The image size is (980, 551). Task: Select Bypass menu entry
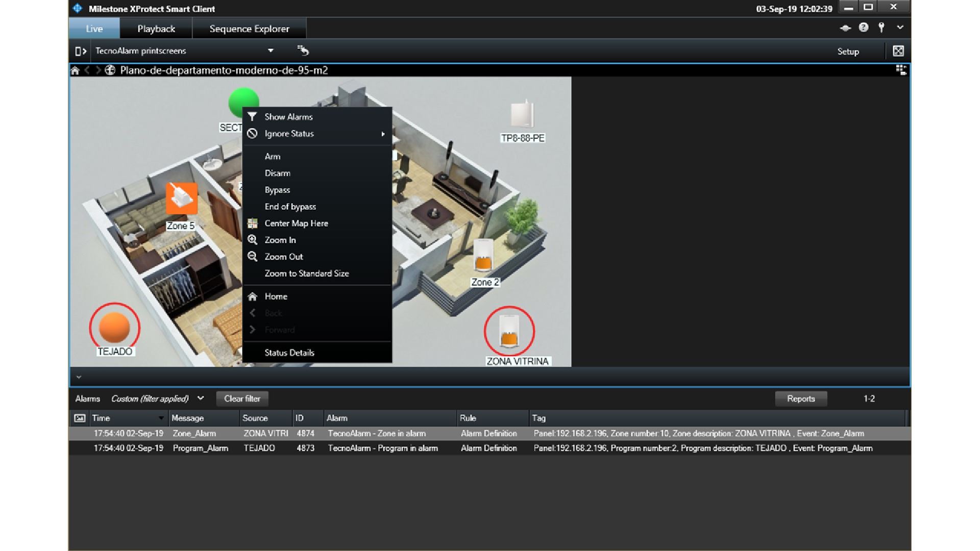click(317, 190)
